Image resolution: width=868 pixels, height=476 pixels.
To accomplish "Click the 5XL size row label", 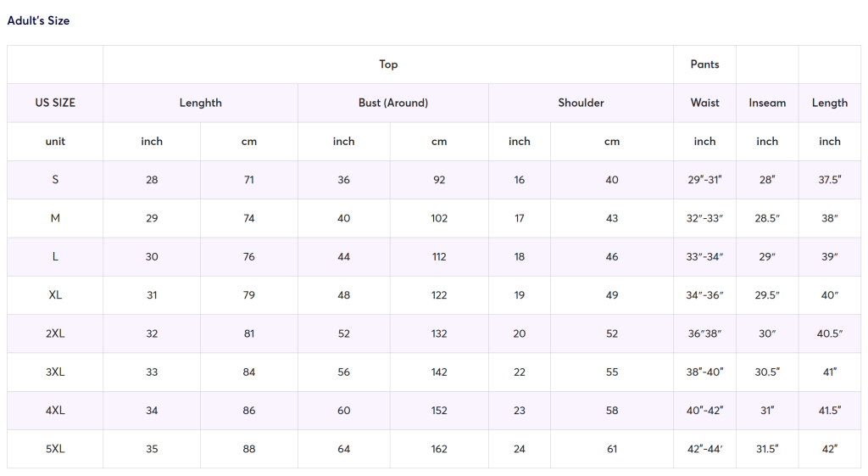I will (55, 449).
